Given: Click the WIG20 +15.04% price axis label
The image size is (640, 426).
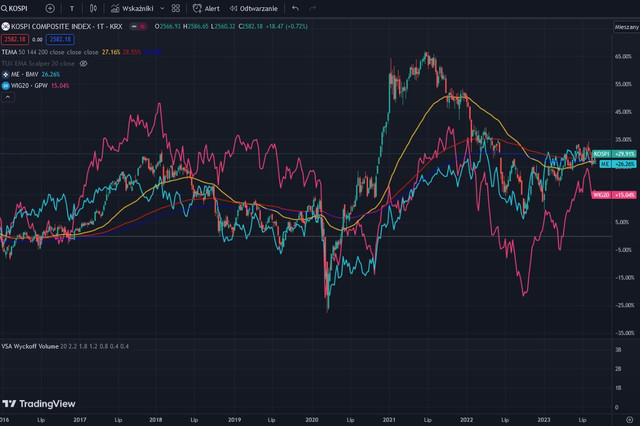Looking at the screenshot, I should point(614,195).
